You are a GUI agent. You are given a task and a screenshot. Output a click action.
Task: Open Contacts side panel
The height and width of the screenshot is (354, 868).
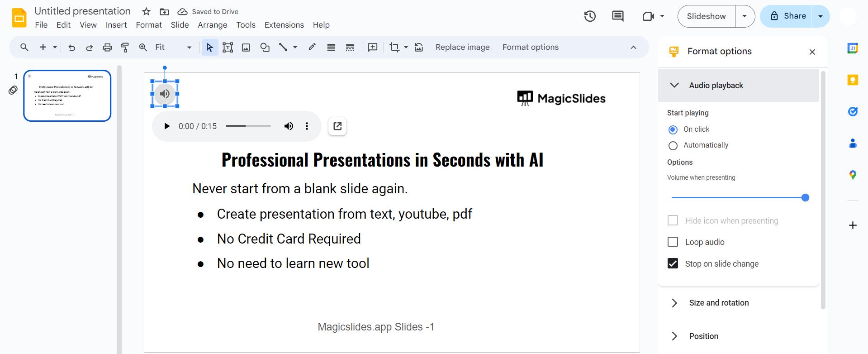[x=853, y=144]
